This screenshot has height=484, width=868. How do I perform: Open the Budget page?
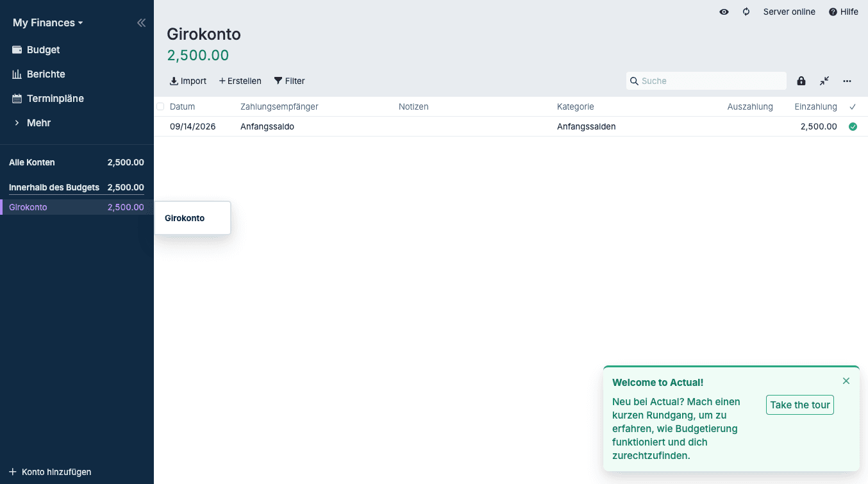point(77,50)
